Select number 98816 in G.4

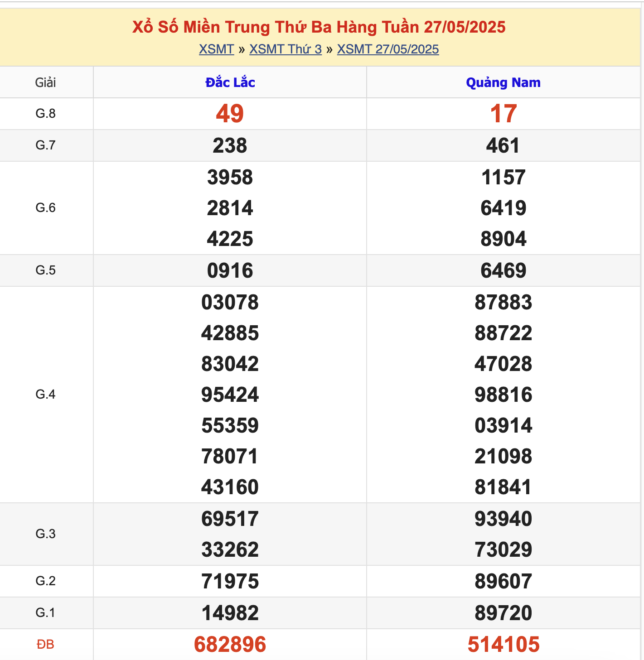(x=504, y=395)
